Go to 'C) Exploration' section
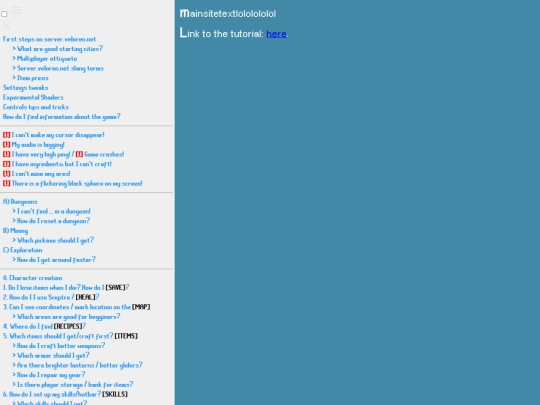The height and width of the screenshot is (405, 540). [22, 250]
